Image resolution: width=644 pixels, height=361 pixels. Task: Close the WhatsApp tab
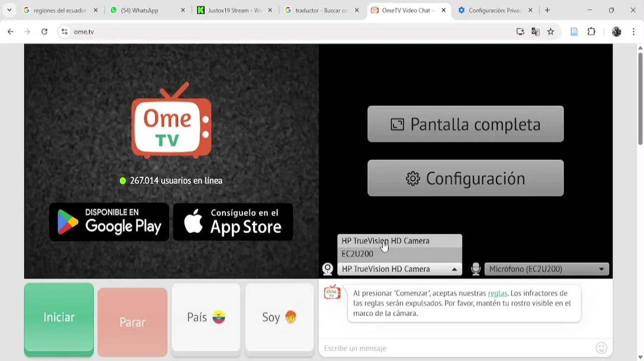point(183,10)
